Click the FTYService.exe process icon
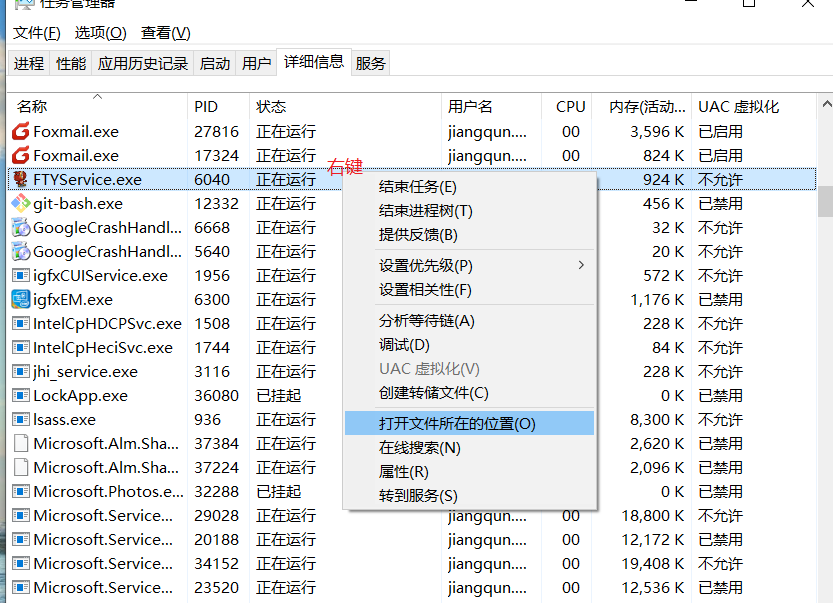The image size is (833, 603). coord(20,179)
